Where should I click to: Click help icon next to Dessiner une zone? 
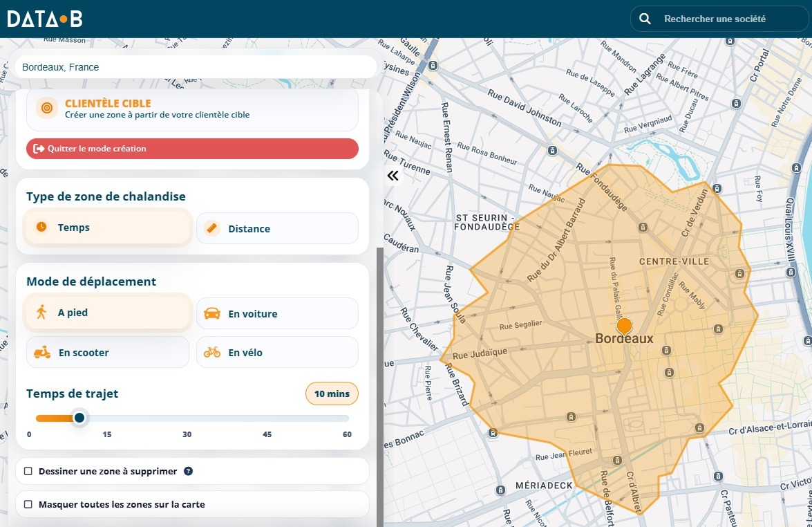(189, 471)
